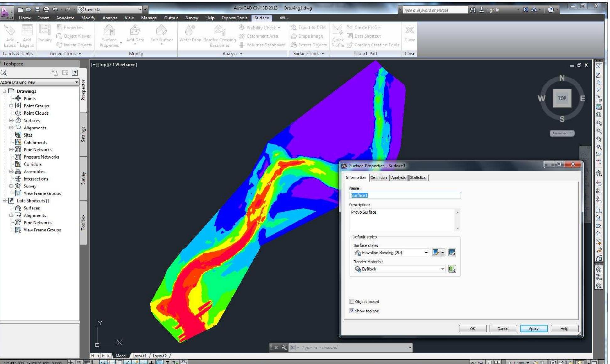Click TOP on the ViewCube
This screenshot has width=610, height=364.
tap(562, 98)
